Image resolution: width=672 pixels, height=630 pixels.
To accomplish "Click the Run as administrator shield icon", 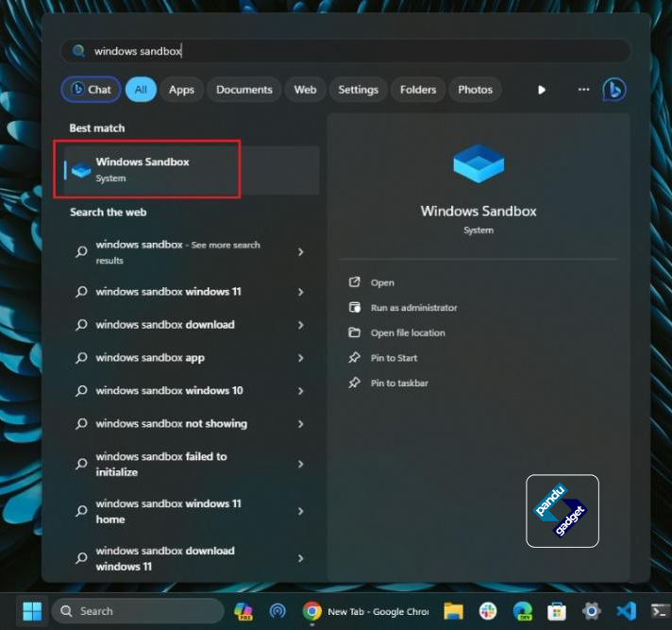I will tap(355, 307).
